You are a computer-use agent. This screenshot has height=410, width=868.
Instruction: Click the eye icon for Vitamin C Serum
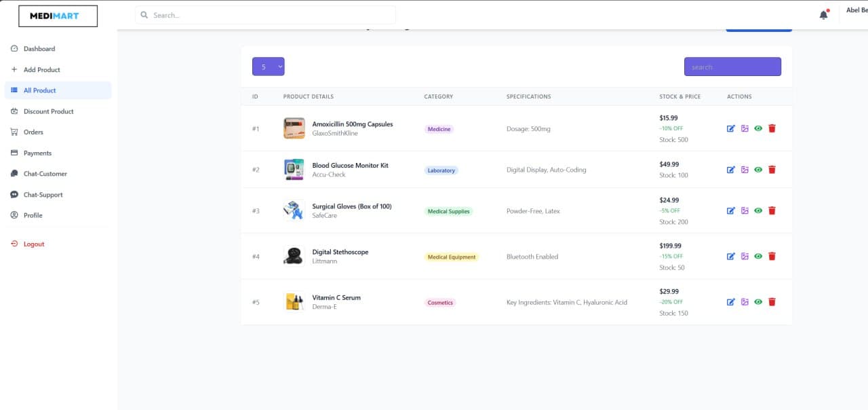point(758,301)
